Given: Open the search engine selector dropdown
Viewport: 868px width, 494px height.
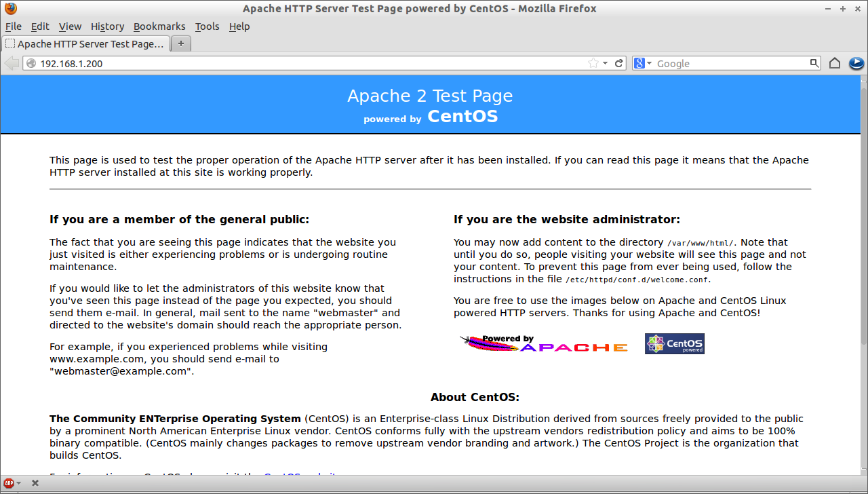Looking at the screenshot, I should [649, 63].
